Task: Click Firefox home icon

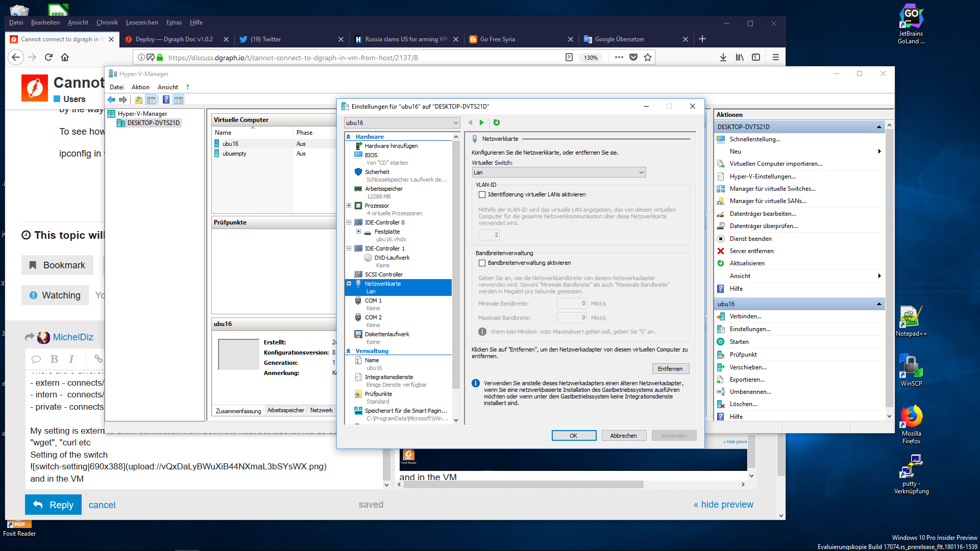Action: 65,57
